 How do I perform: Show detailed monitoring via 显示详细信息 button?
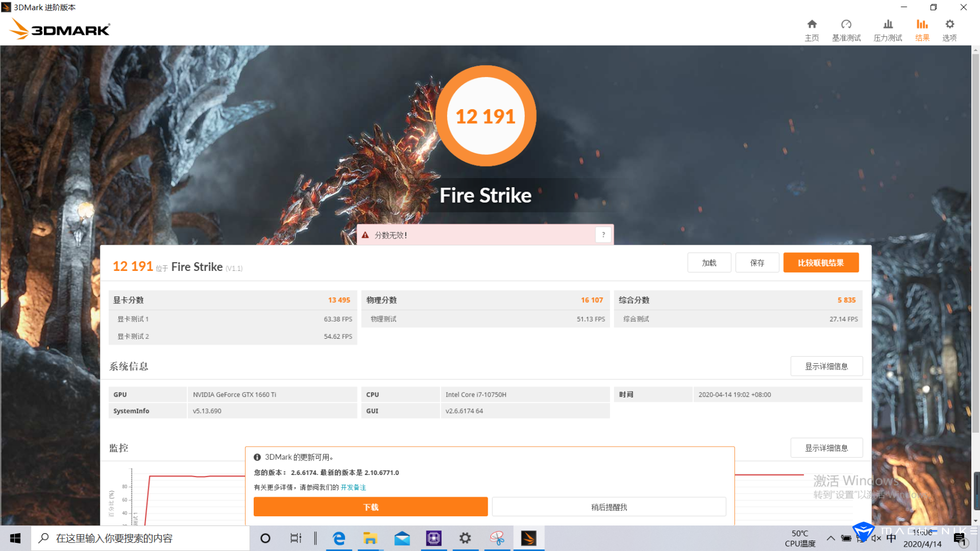tap(826, 448)
